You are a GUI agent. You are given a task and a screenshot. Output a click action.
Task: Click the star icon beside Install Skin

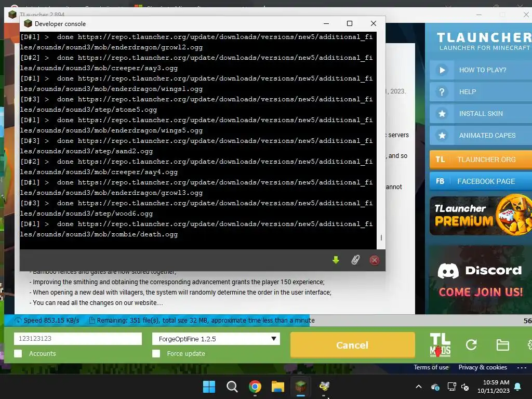coord(442,114)
